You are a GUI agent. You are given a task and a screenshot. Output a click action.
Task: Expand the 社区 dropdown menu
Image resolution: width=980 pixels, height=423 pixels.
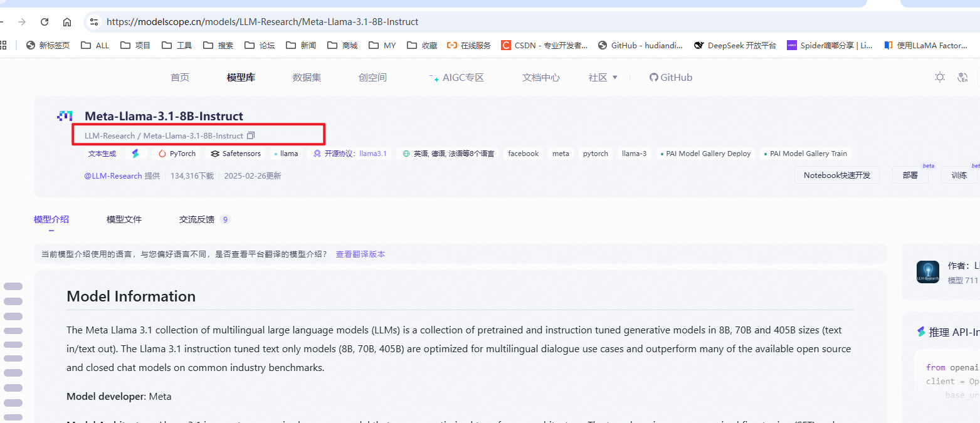[x=603, y=78]
